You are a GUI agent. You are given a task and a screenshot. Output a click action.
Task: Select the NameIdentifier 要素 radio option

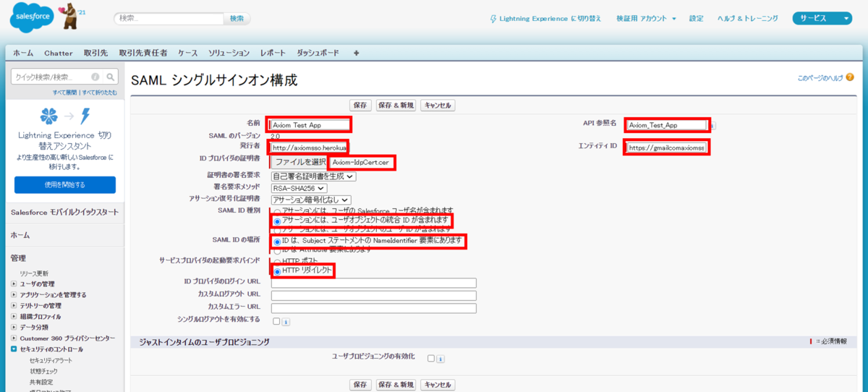point(277,241)
